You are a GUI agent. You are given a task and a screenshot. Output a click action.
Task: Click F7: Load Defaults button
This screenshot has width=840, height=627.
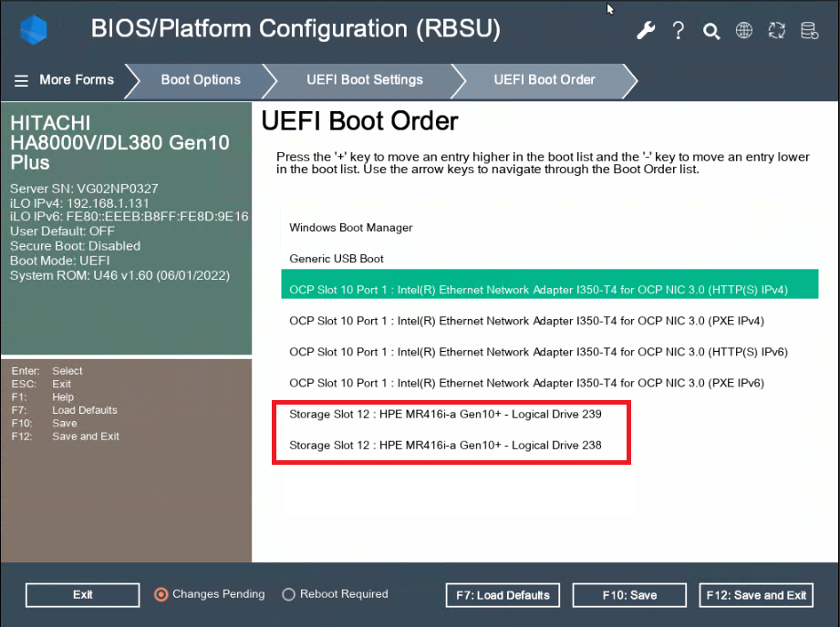[x=503, y=595]
